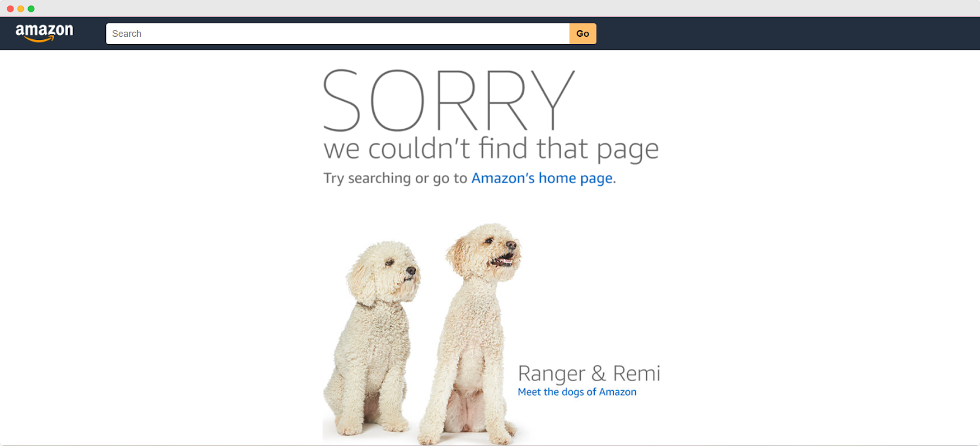
Task: Open the Amazon's home page link
Action: click(x=542, y=178)
